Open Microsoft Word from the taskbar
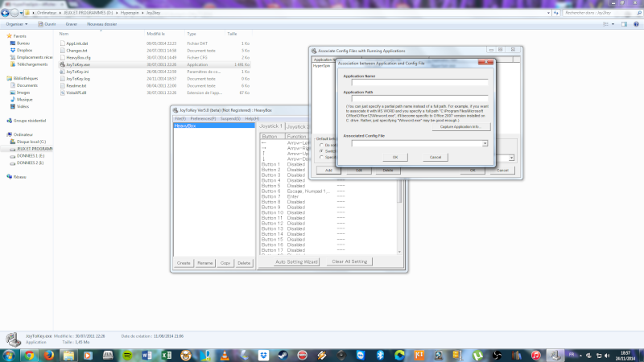The image size is (644, 362). pos(147,356)
